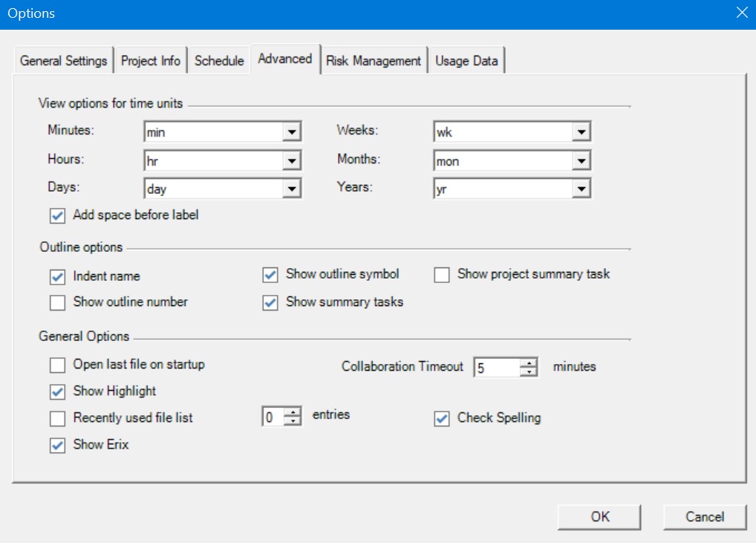Disable the Check Spelling checkbox
Screen dimensions: 756x543
[x=442, y=418]
